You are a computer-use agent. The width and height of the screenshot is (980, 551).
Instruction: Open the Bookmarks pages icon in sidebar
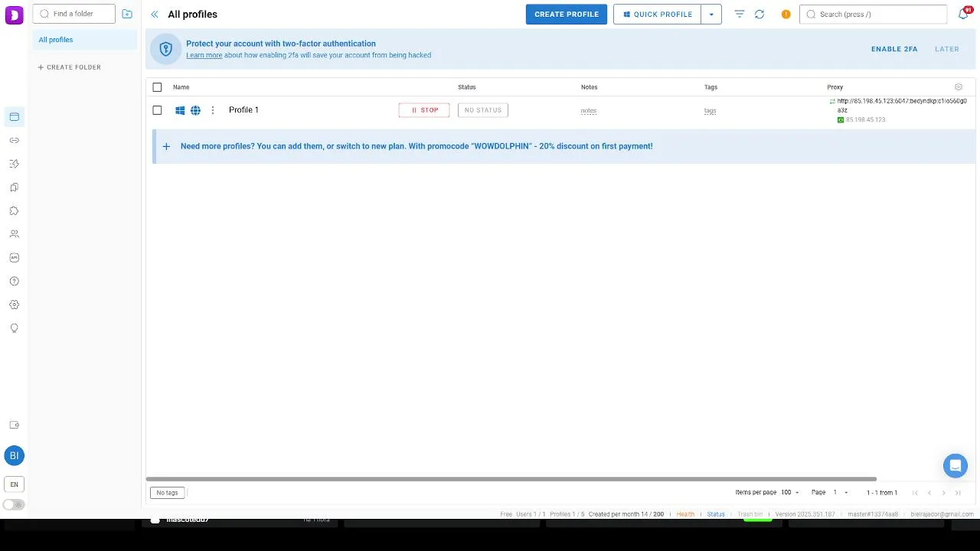[14, 187]
